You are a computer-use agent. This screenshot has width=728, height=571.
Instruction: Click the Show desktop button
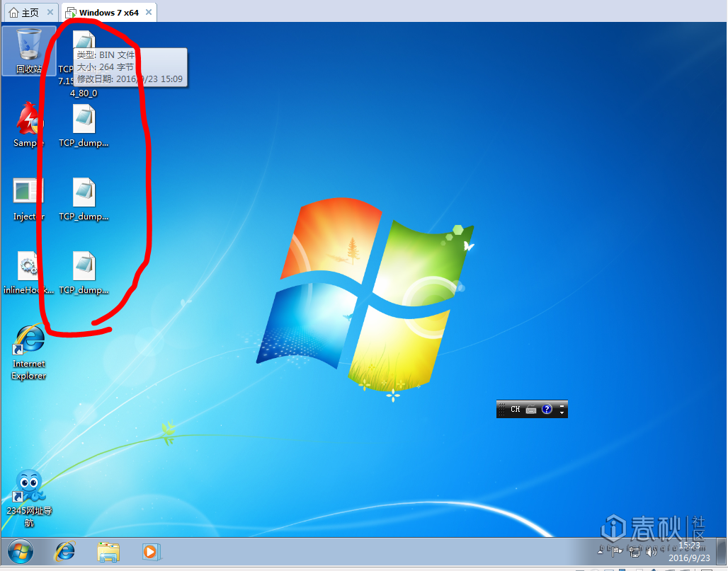[x=721, y=551]
